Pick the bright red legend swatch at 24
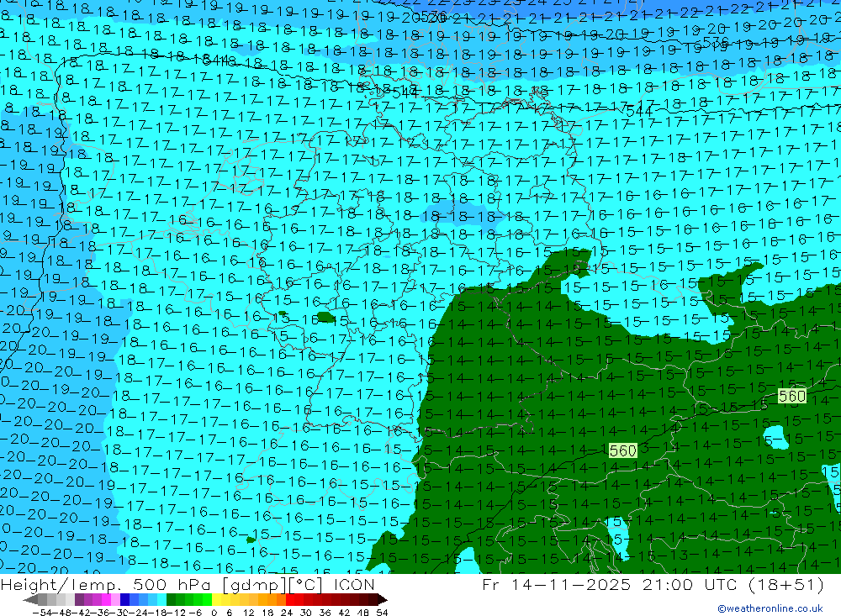 pos(290,600)
